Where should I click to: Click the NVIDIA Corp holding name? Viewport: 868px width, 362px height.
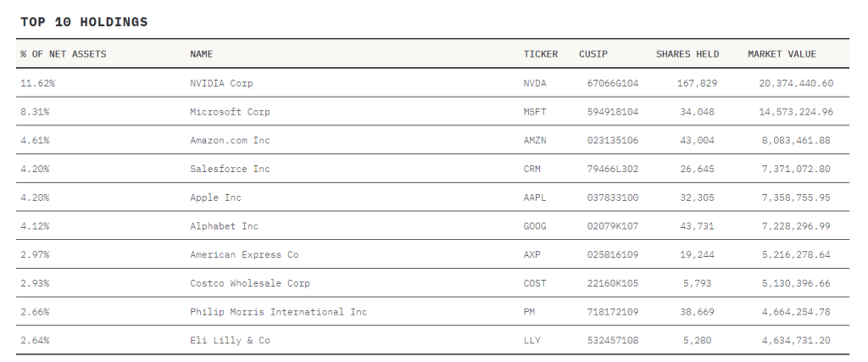[x=221, y=83]
